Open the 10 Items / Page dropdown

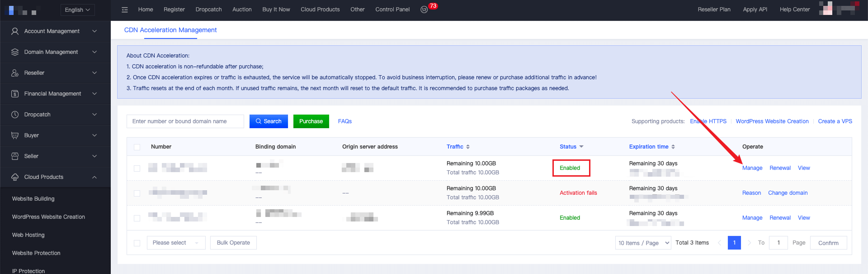[x=644, y=243]
